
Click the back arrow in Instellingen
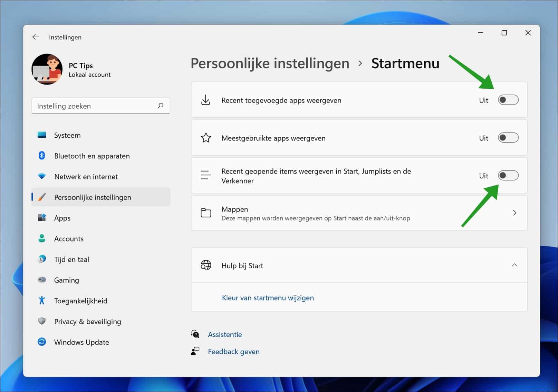pos(36,37)
